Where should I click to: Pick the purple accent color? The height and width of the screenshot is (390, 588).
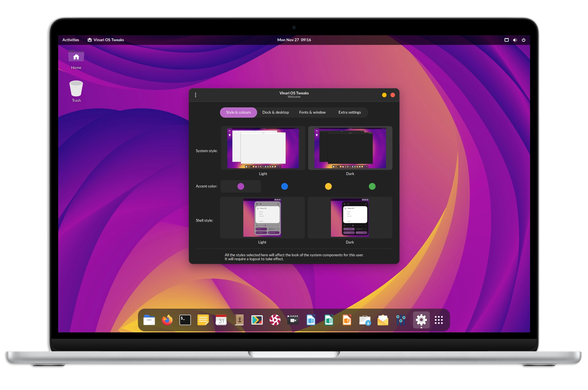click(x=241, y=186)
